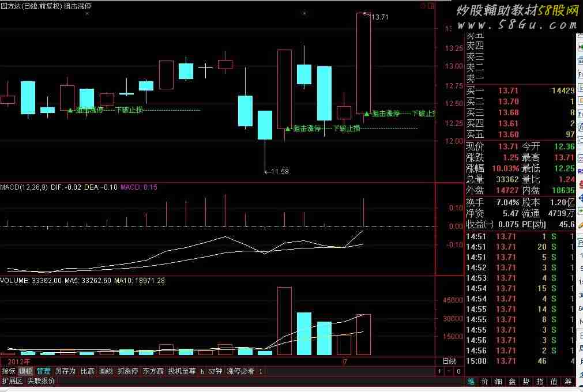This screenshot has width=583, height=392.
Task: Click the 买二 bid price 13.70
Action: (508, 101)
